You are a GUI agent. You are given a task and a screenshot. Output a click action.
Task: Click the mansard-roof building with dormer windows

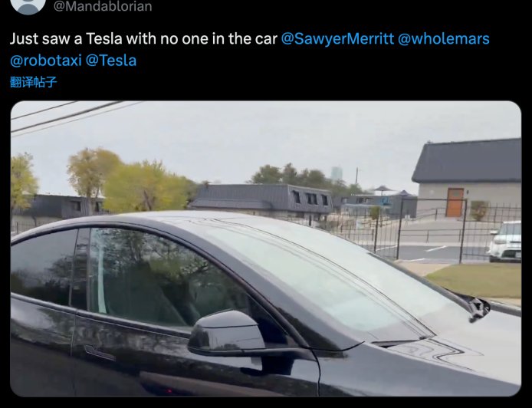(x=261, y=200)
